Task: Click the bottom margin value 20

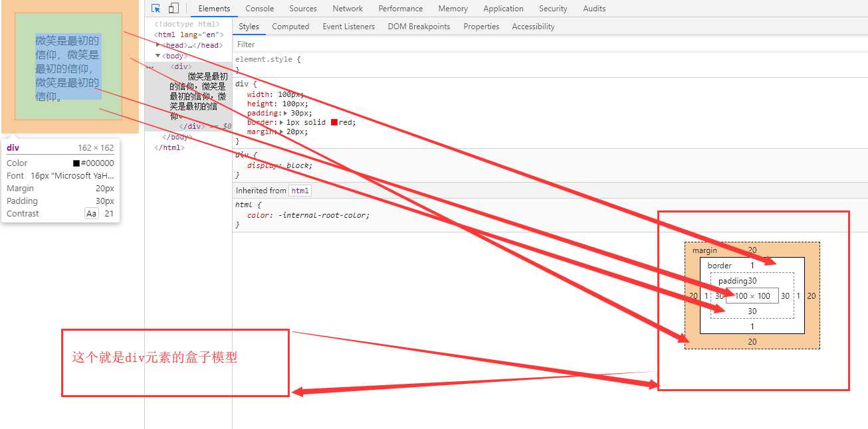Action: [752, 341]
